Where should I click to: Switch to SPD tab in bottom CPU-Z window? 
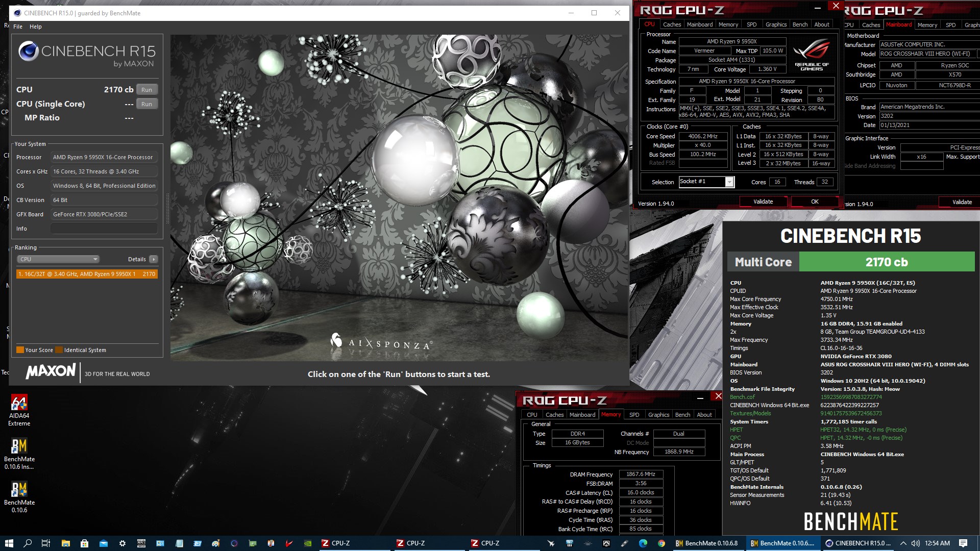(x=634, y=415)
